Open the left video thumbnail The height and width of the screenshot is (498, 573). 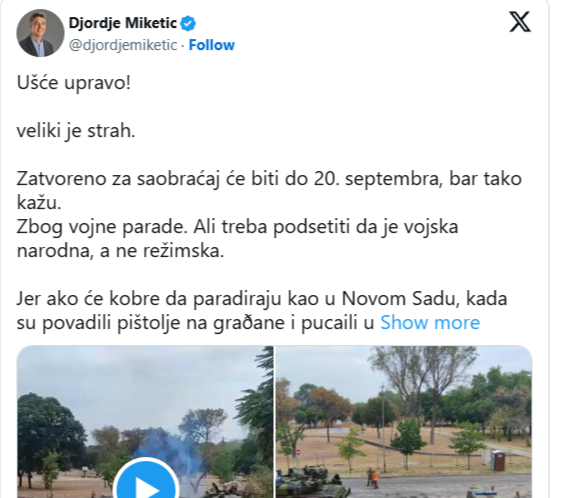[x=145, y=422]
